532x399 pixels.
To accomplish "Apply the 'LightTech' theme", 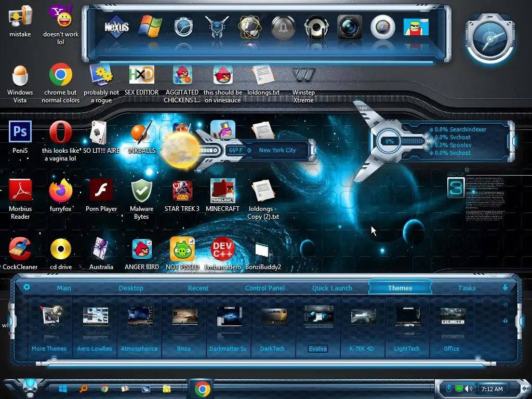I will point(407,328).
